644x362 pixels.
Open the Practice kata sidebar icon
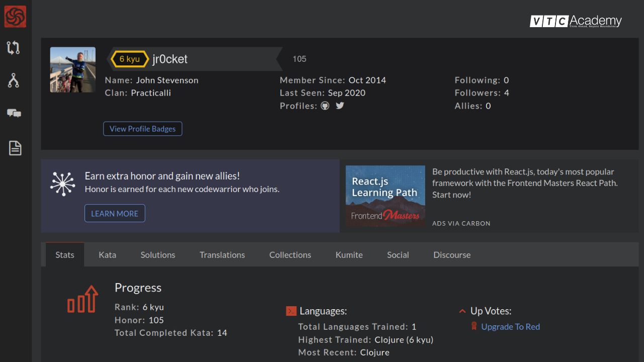14,48
